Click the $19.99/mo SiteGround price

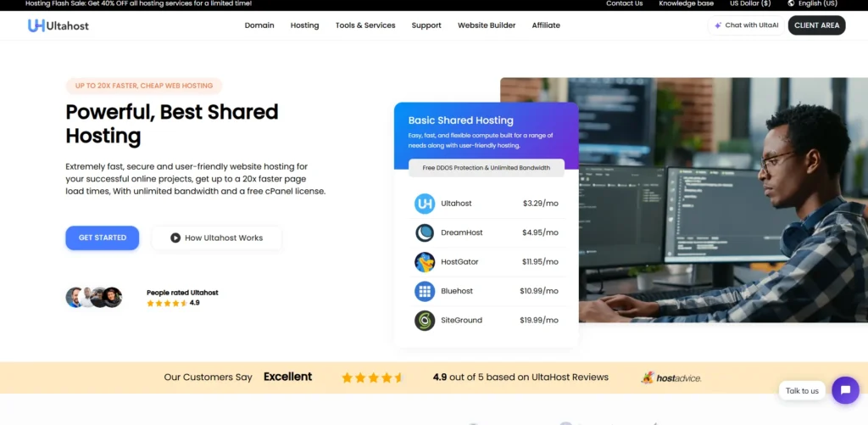click(x=539, y=321)
